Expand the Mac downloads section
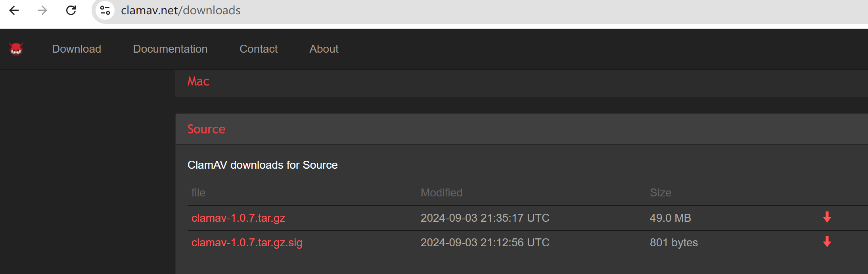The image size is (868, 274). pyautogui.click(x=198, y=82)
